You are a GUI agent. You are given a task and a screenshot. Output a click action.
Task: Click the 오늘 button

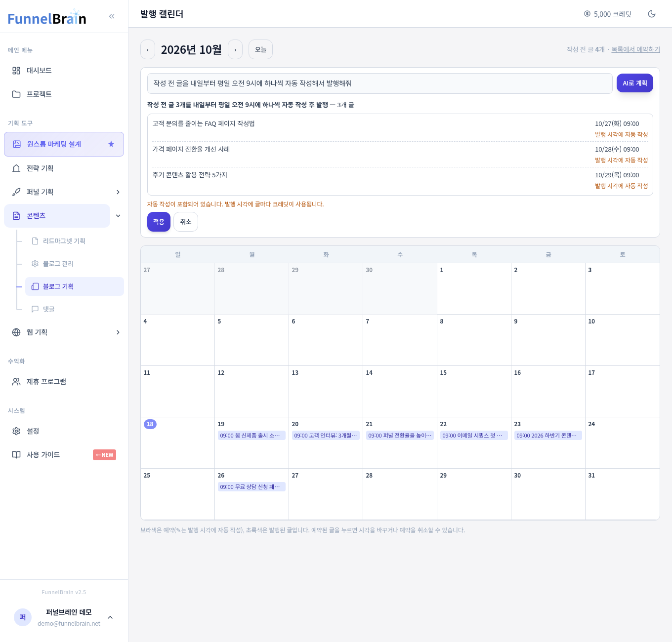pyautogui.click(x=260, y=49)
